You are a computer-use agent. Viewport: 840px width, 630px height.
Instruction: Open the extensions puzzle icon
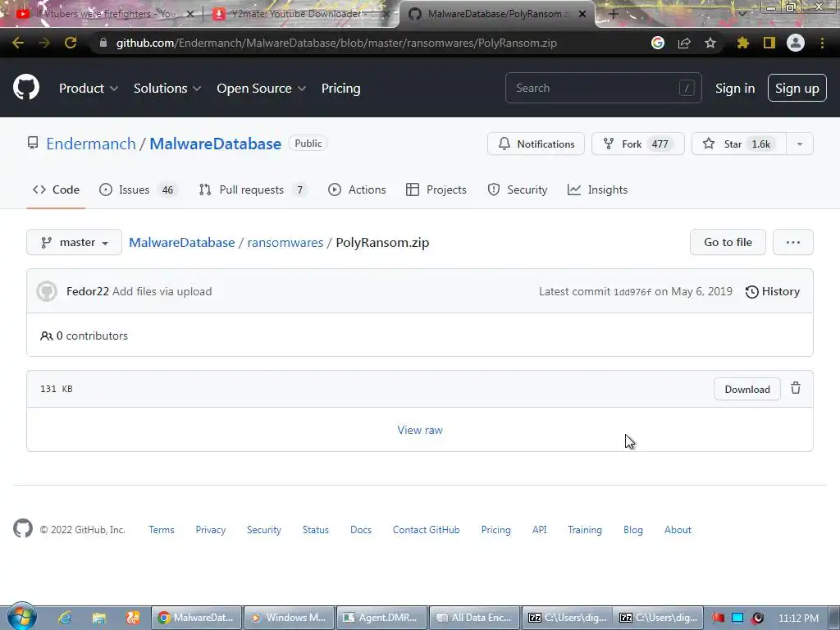tap(742, 43)
